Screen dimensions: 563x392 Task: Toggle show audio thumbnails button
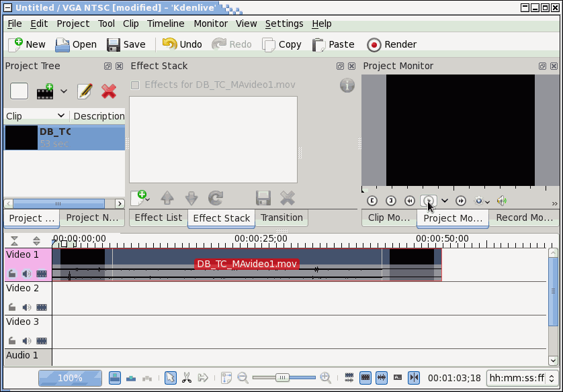382,378
